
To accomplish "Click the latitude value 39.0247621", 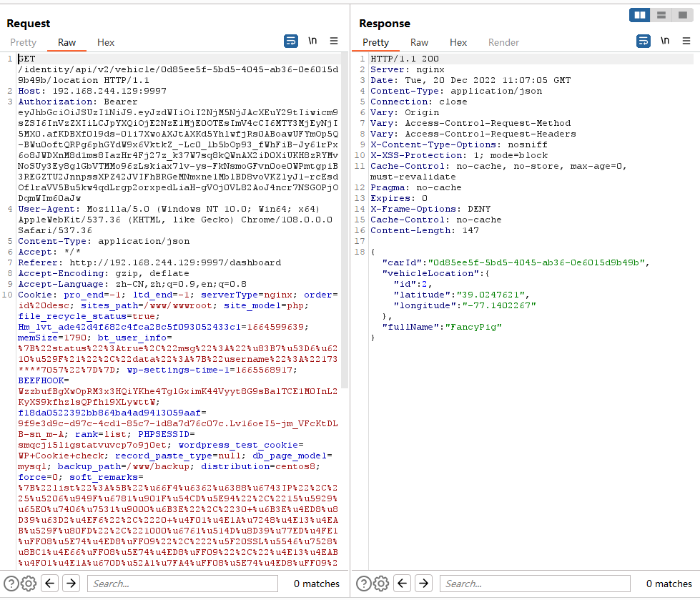I will (x=491, y=294).
